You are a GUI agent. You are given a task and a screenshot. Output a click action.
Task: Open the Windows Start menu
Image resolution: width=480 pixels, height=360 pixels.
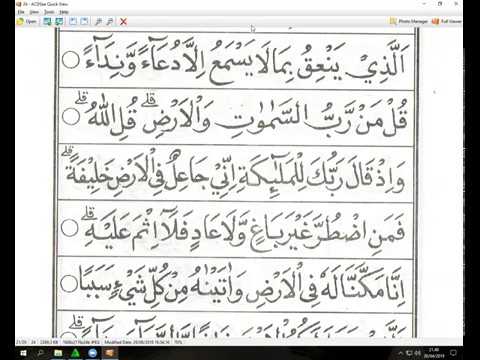(23, 353)
